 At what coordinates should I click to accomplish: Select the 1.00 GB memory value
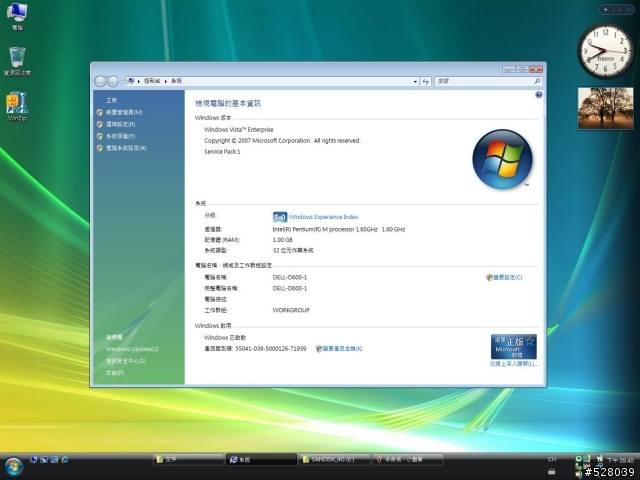click(282, 240)
